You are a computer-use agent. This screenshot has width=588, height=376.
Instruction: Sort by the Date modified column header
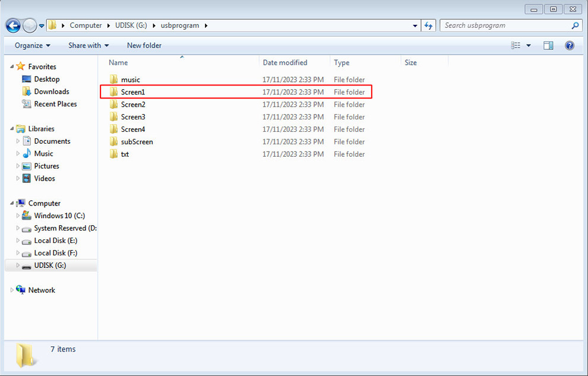285,62
